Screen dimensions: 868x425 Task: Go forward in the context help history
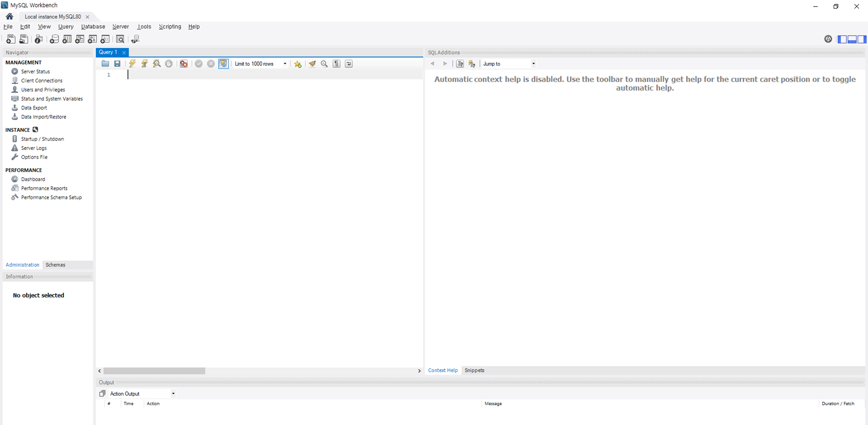pos(445,64)
